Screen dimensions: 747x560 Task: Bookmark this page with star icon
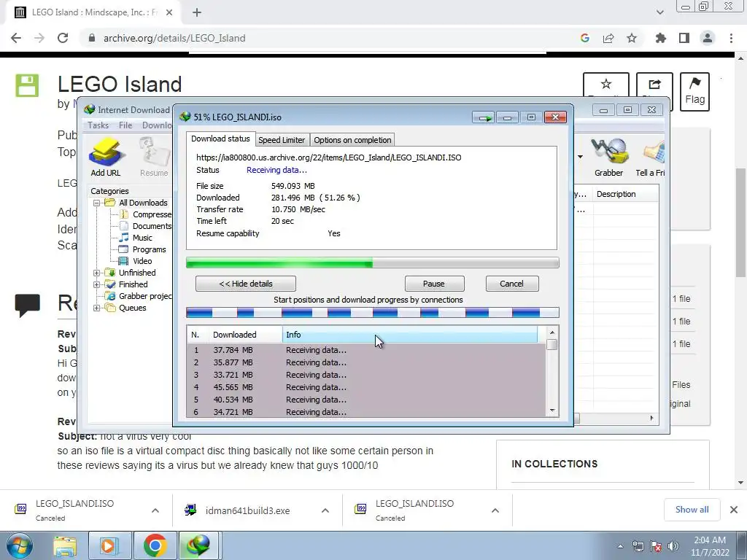632,38
